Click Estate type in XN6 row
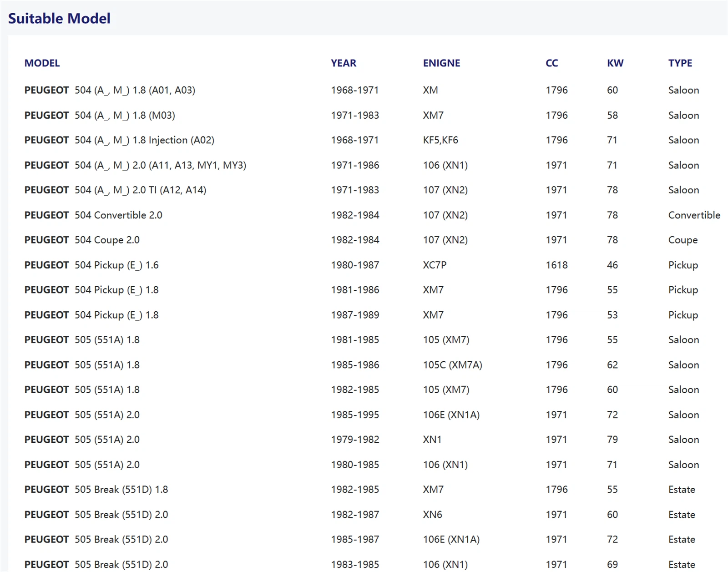 click(x=682, y=514)
